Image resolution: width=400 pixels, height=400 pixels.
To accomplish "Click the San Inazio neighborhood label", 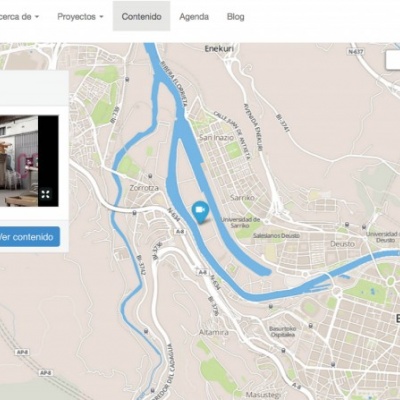I will pyautogui.click(x=216, y=137).
